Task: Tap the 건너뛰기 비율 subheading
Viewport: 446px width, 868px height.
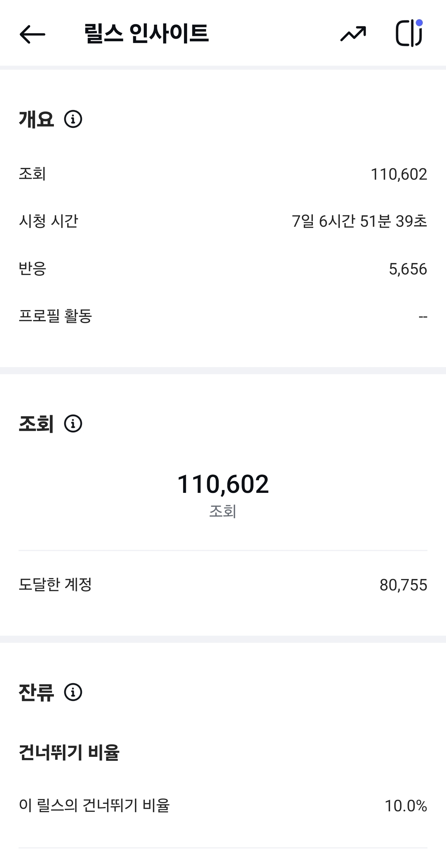Action: 69,752
